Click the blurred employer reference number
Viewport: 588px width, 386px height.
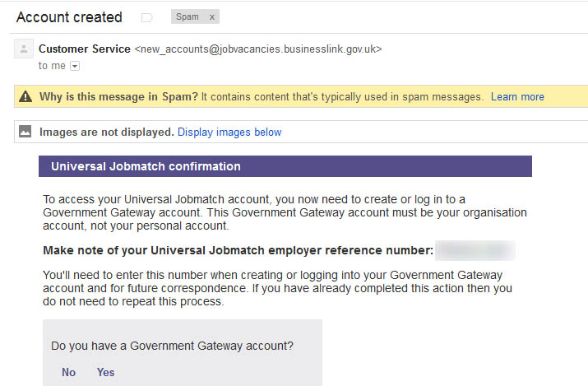pos(475,250)
